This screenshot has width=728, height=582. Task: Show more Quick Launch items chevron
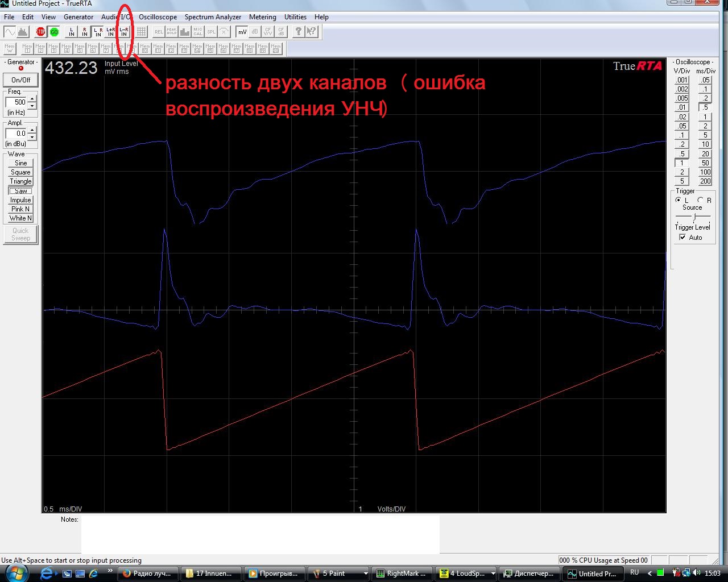(110, 571)
